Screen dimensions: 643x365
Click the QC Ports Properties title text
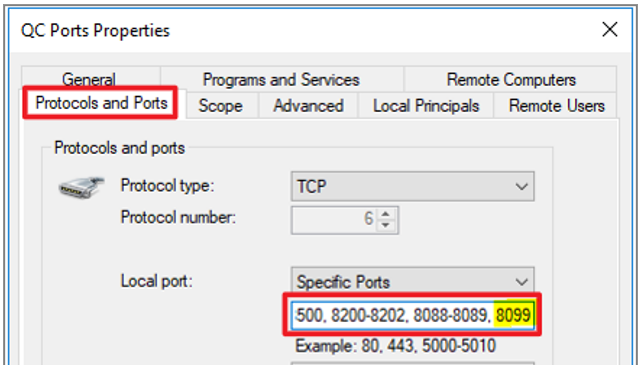pyautogui.click(x=95, y=31)
